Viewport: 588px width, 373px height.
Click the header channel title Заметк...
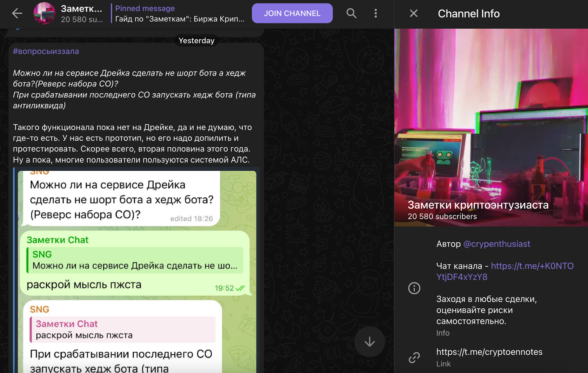click(81, 8)
